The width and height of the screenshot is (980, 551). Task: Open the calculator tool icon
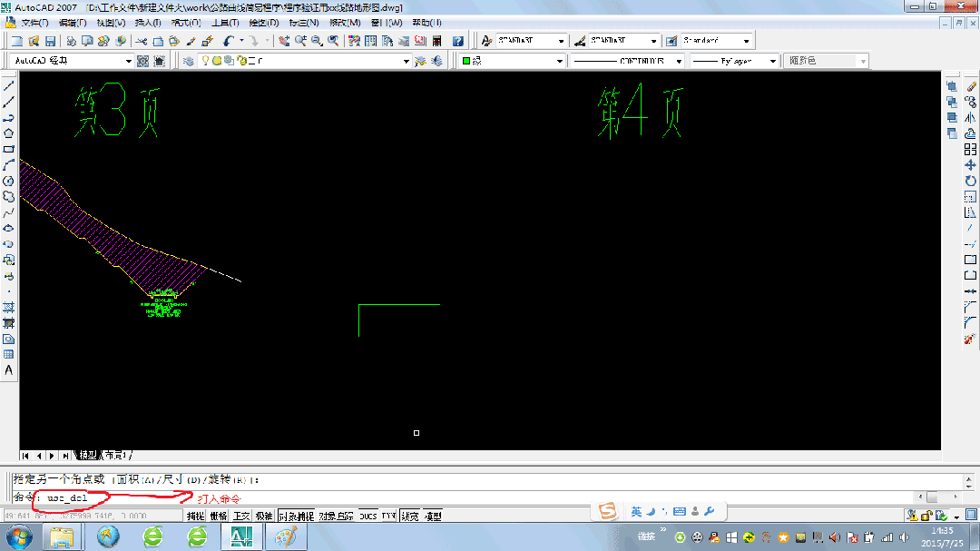tap(436, 41)
